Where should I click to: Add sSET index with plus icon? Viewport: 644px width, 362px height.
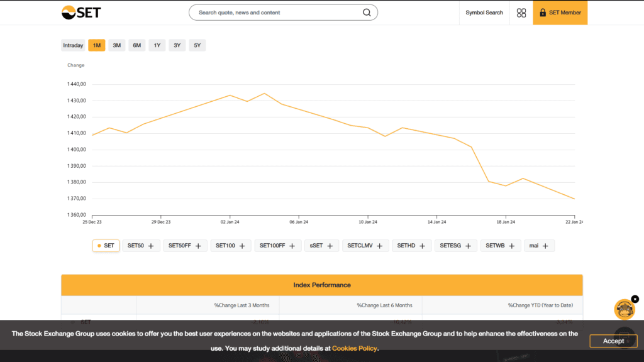coord(330,246)
